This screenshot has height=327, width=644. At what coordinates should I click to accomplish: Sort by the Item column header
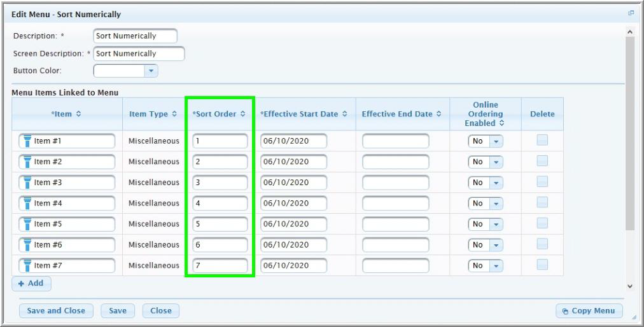[x=66, y=115]
